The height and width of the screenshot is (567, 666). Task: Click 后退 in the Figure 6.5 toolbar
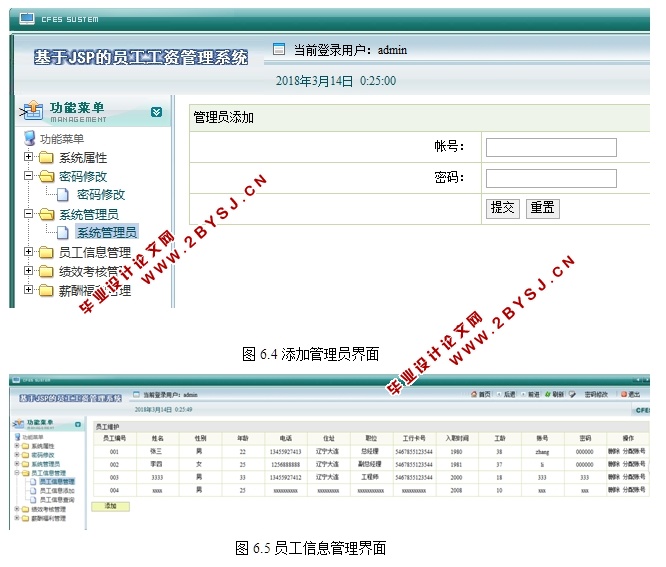tap(509, 395)
